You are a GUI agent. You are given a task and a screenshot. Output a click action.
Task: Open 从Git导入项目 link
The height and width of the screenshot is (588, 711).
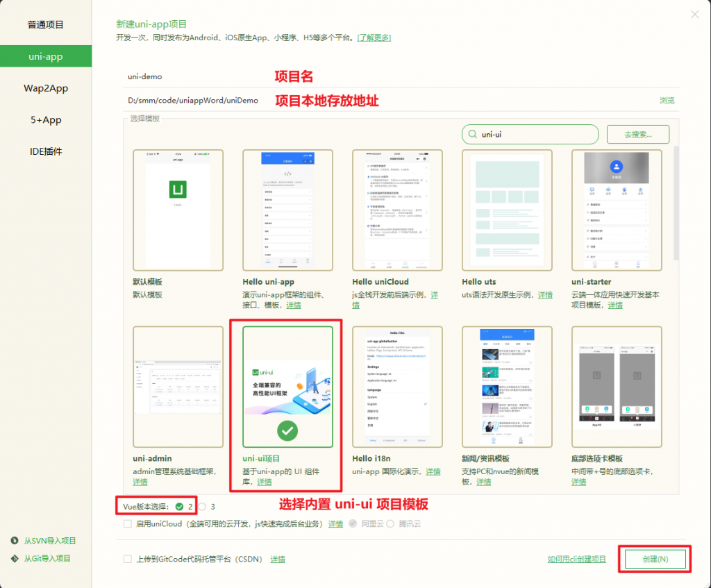[47, 559]
